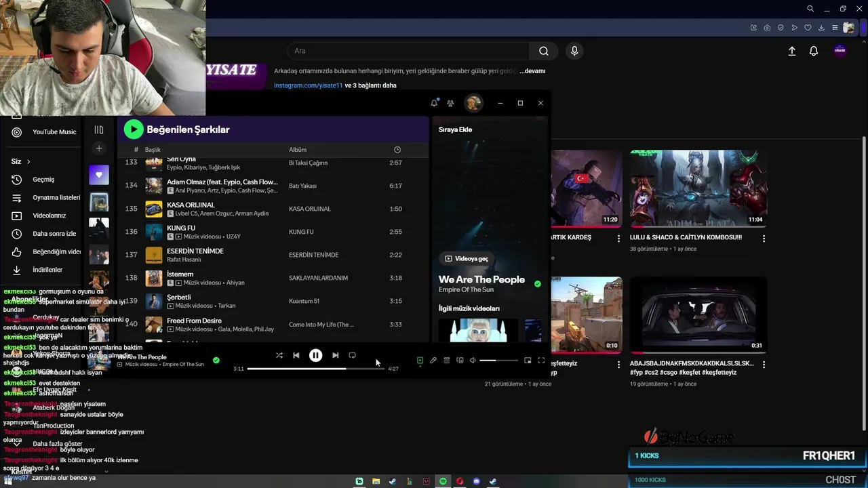
Task: Play the Beğenilen Şarkılar playlist with green button
Action: [133, 129]
